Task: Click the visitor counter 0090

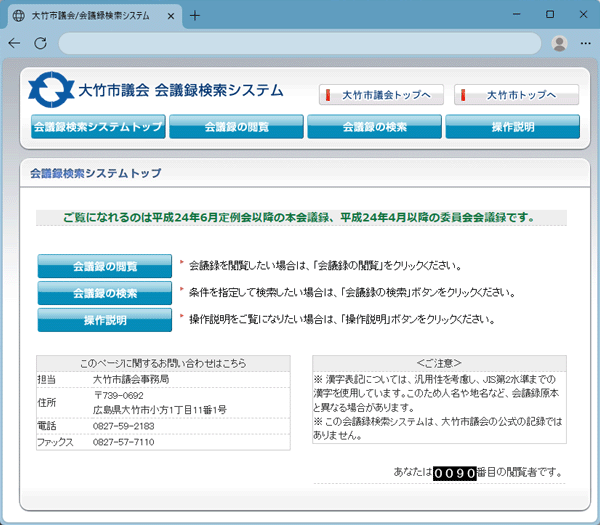Action: tap(455, 473)
